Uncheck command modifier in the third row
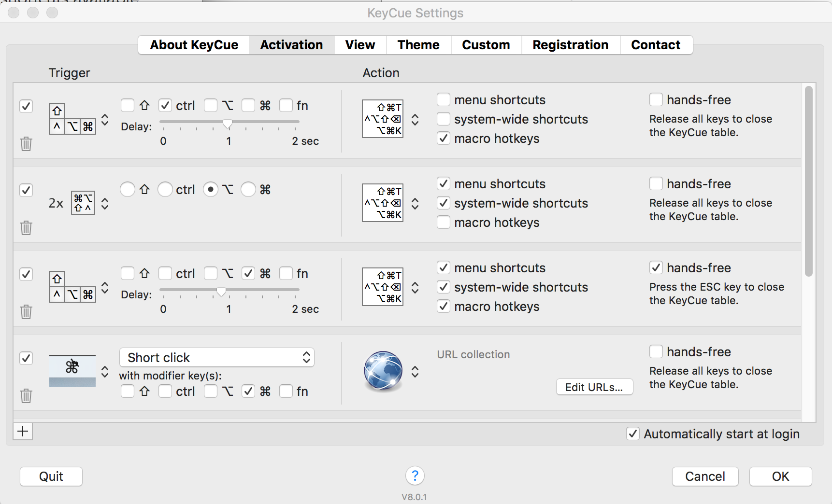The height and width of the screenshot is (504, 832). click(248, 273)
